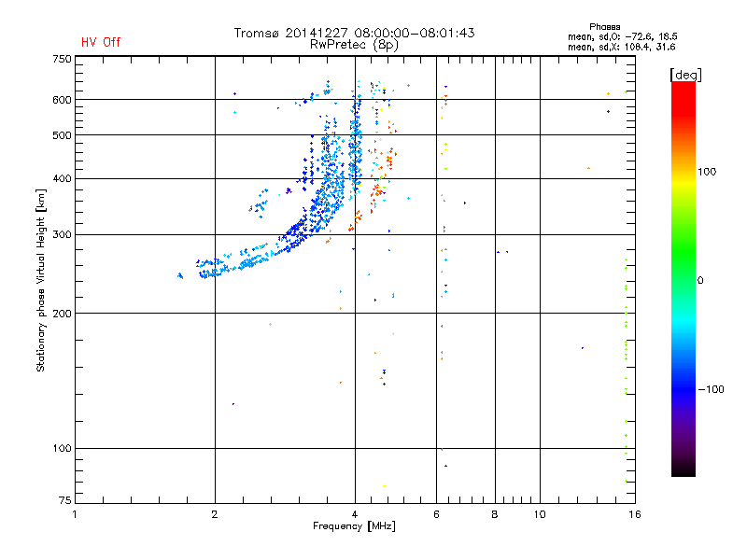Click the red HV Off label

tap(101, 42)
